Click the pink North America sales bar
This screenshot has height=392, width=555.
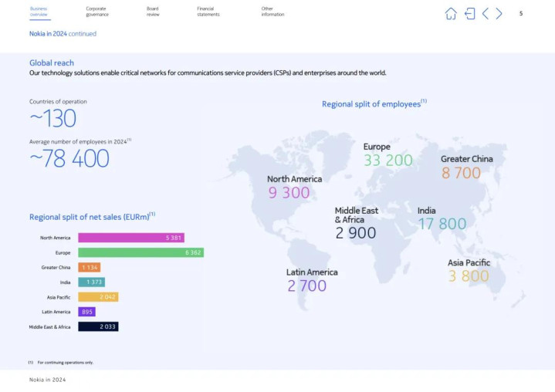click(x=130, y=238)
